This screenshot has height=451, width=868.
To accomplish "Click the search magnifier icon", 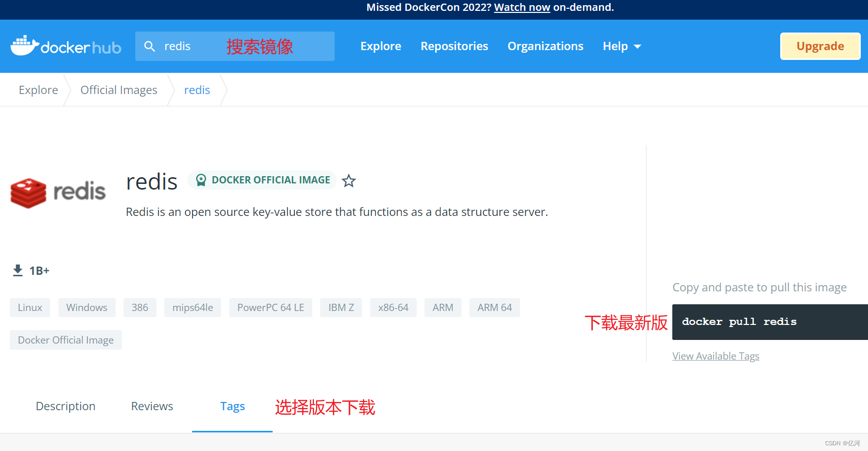I will [x=150, y=46].
